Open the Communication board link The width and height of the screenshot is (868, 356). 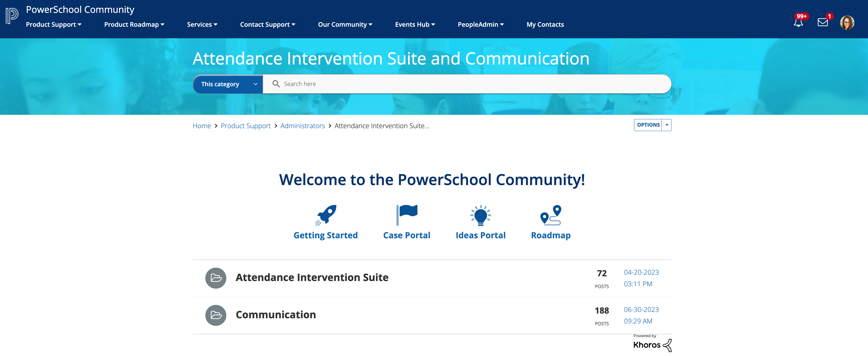pyautogui.click(x=276, y=315)
